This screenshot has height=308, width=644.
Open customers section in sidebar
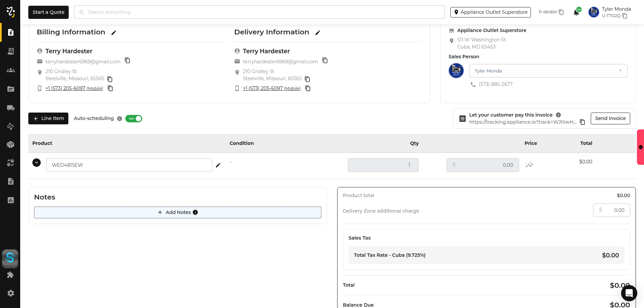(10, 70)
